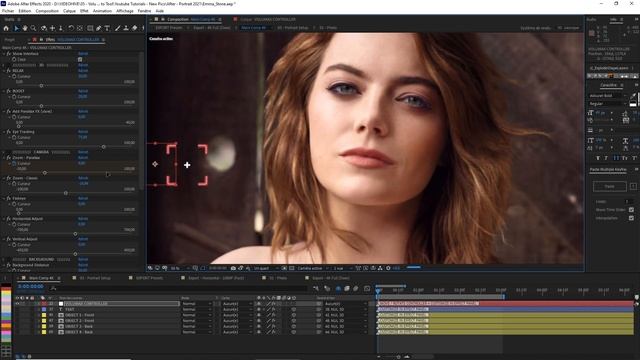Image resolution: width=640 pixels, height=360 pixels.
Task: Toggle 3D switch for OBJECT 2 - Front layer
Action: point(294,321)
